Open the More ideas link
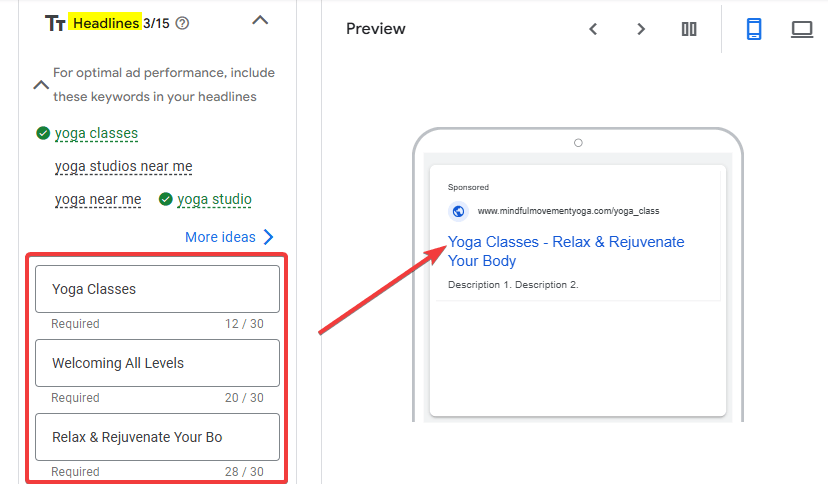 tap(220, 237)
